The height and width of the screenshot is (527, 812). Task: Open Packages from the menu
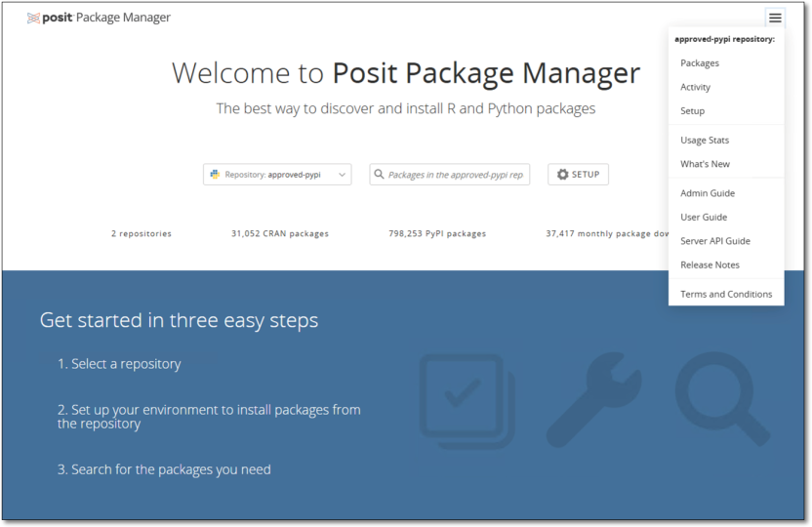[x=726, y=63]
